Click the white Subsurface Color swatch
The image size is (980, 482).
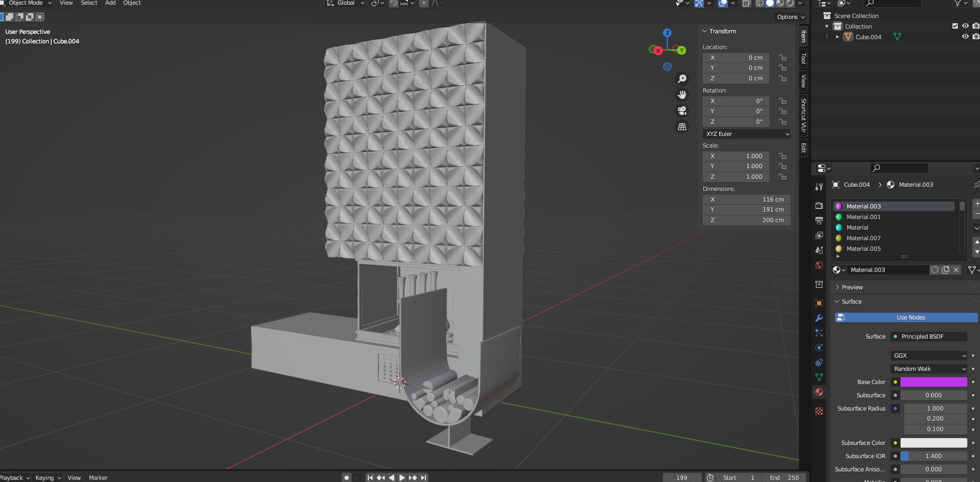click(934, 443)
